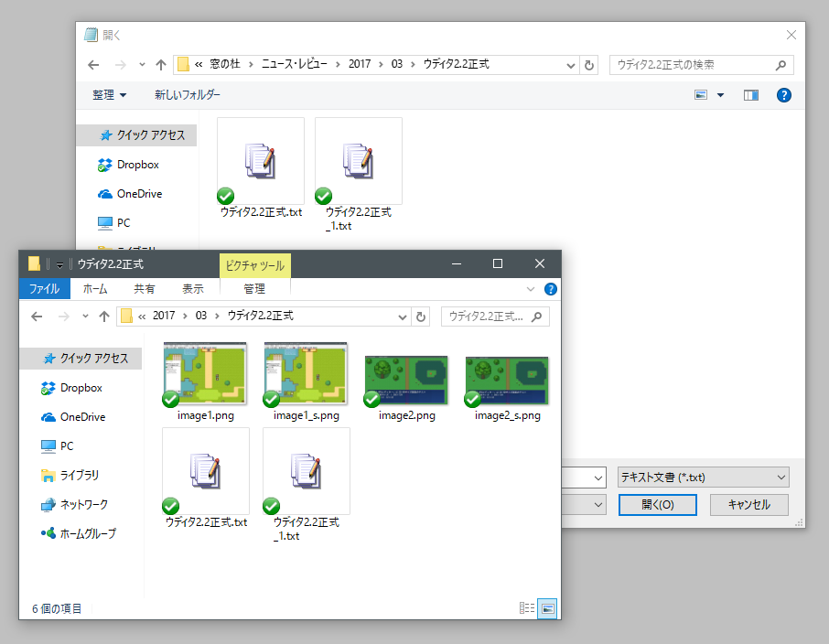Open Explorer address history dropdown
Screen dimensions: 829x644
(x=403, y=317)
